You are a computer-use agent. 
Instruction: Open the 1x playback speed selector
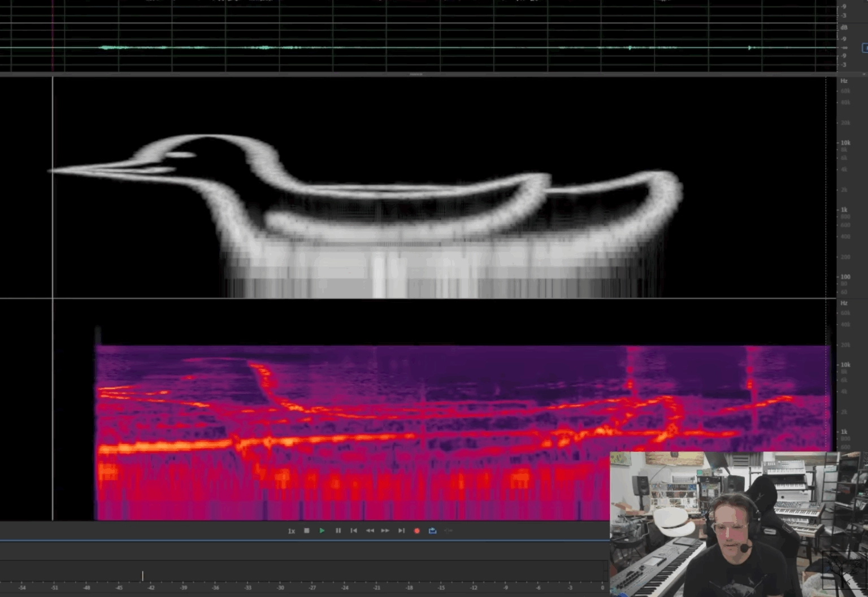coord(292,530)
